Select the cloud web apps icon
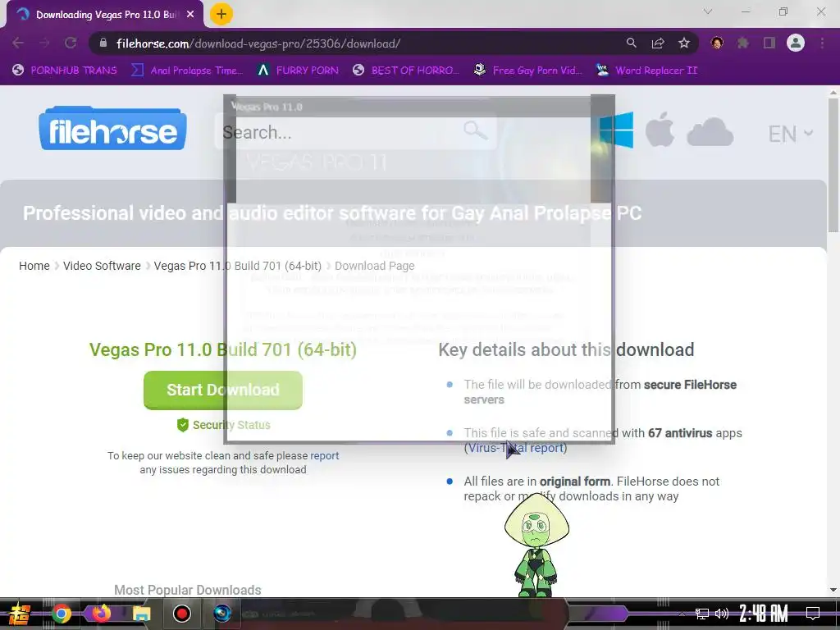Image resolution: width=840 pixels, height=630 pixels. click(710, 131)
